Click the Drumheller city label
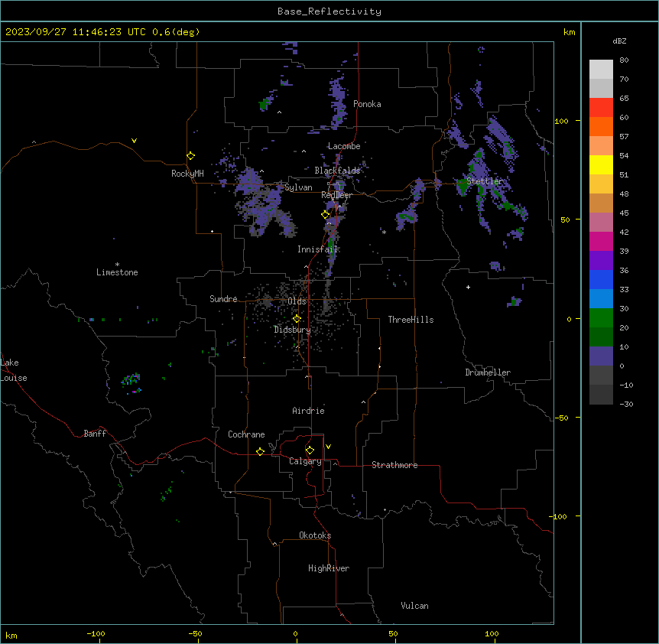 [x=488, y=372]
